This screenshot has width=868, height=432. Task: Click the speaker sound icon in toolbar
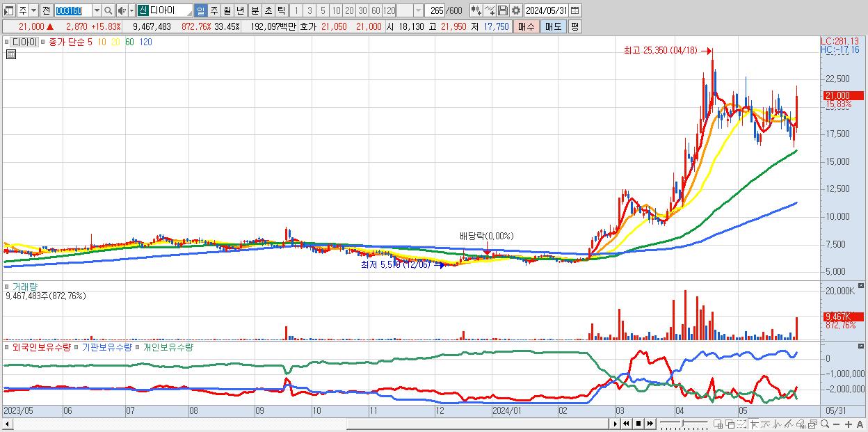pos(122,11)
